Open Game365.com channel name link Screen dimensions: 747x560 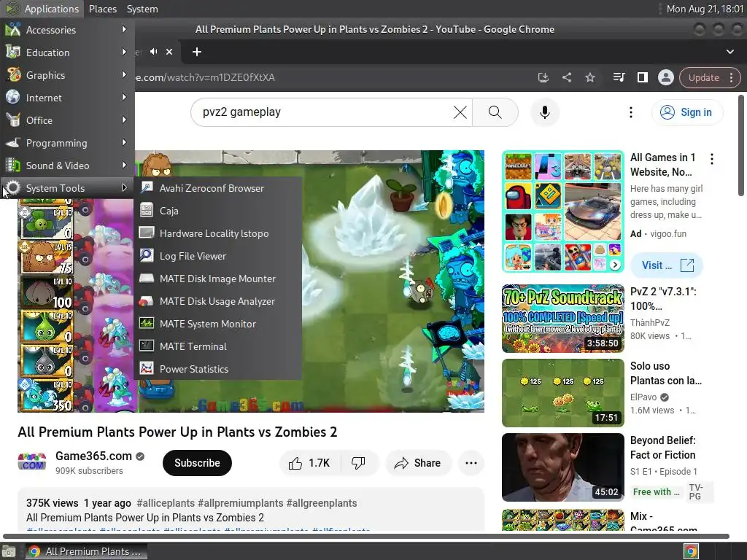94,456
